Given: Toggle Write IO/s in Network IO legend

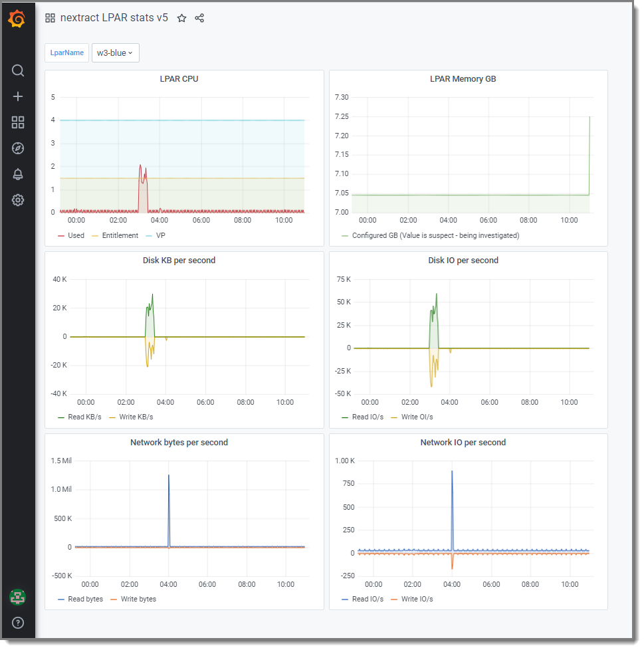Looking at the screenshot, I should [x=417, y=599].
